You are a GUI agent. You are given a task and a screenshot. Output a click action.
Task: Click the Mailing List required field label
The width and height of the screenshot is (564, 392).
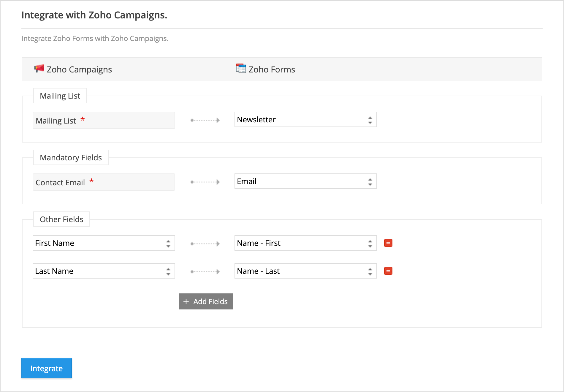pos(104,120)
